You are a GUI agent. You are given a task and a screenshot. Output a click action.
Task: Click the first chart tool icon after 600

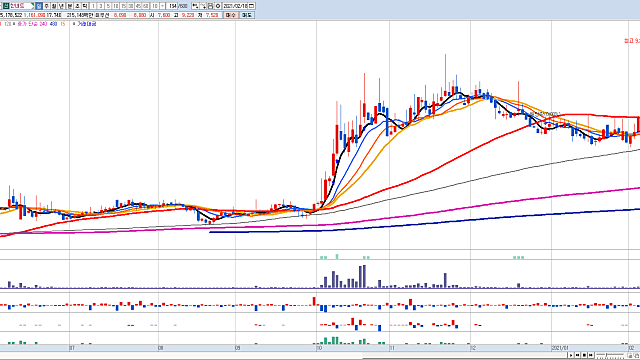[x=196, y=6]
